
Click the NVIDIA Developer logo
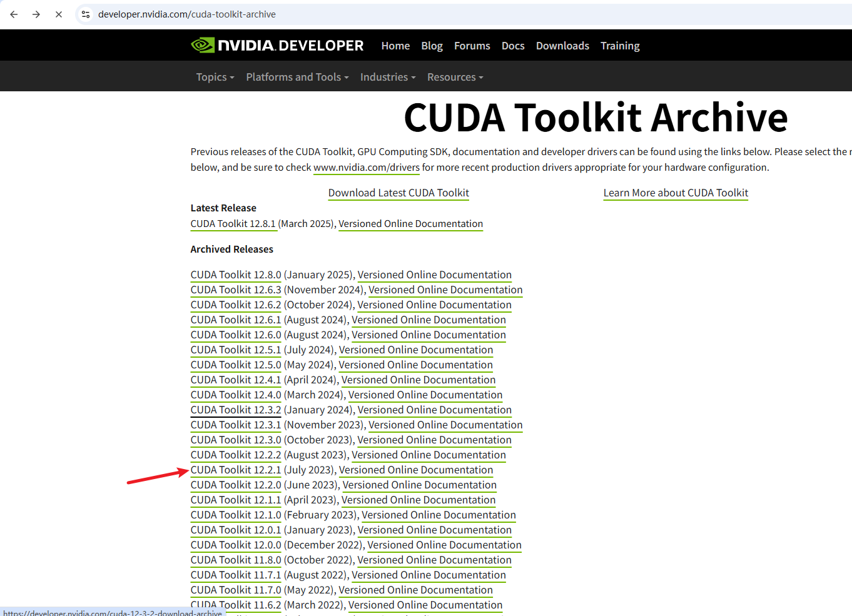pos(277,45)
